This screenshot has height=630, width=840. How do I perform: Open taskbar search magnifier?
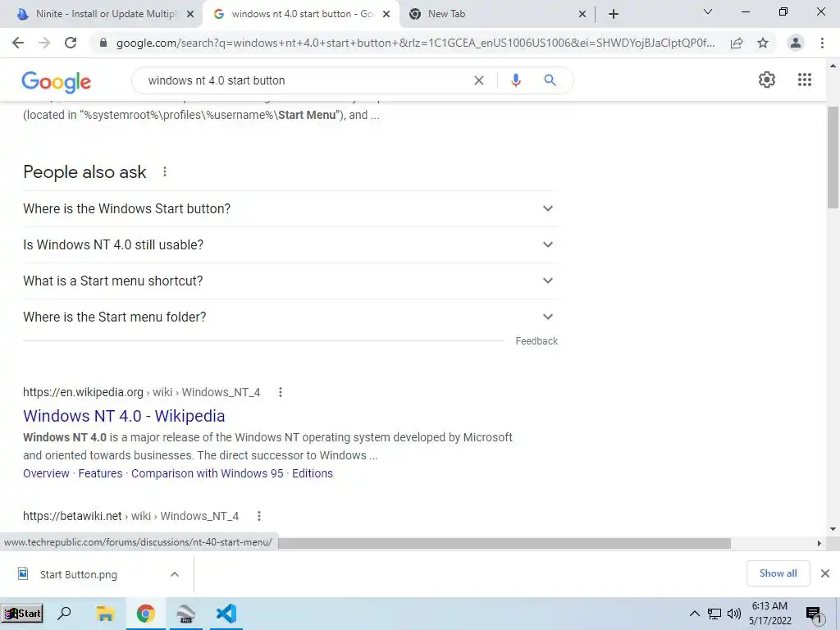64,613
